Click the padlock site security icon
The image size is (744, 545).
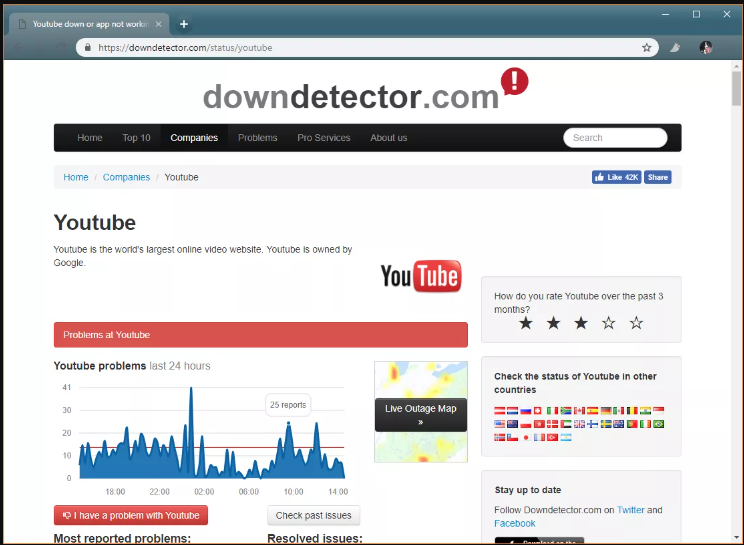(87, 47)
